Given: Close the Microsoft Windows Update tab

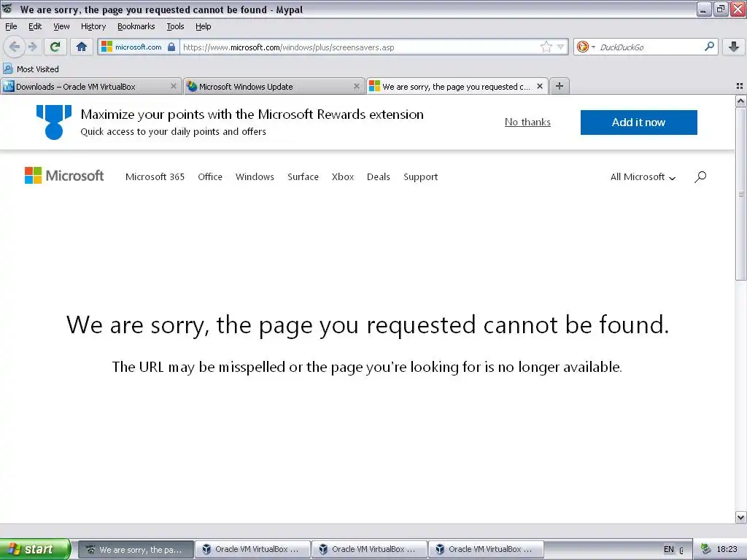Looking at the screenshot, I should coord(356,86).
